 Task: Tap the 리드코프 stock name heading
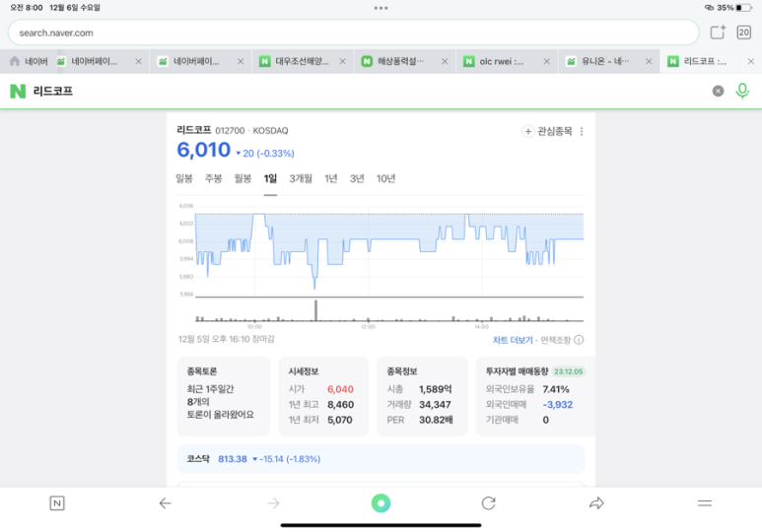coord(194,130)
